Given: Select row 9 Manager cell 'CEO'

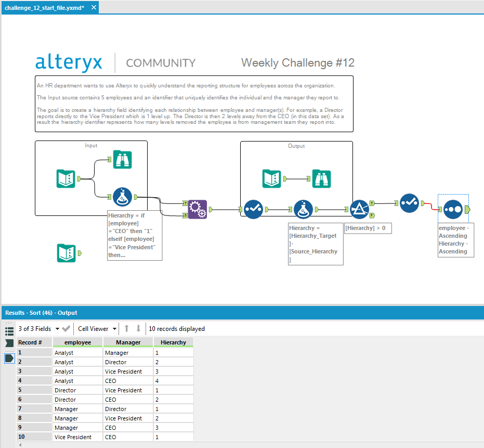Looking at the screenshot, I should (128, 428).
